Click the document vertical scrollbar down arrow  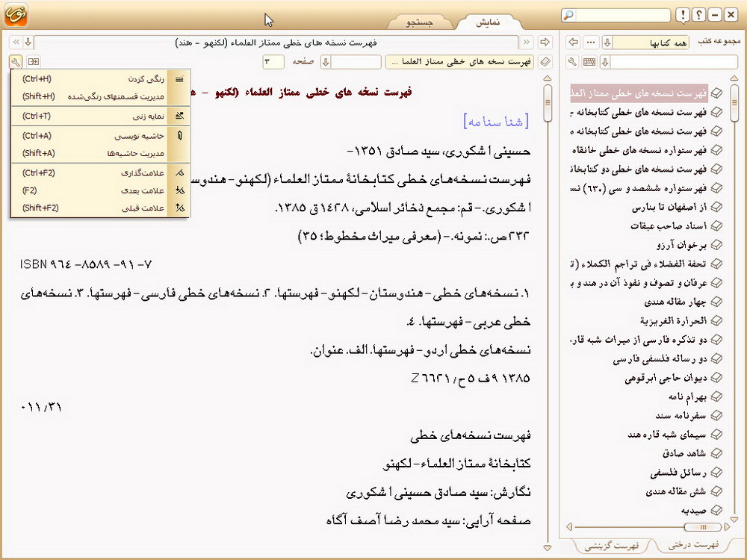(x=548, y=547)
